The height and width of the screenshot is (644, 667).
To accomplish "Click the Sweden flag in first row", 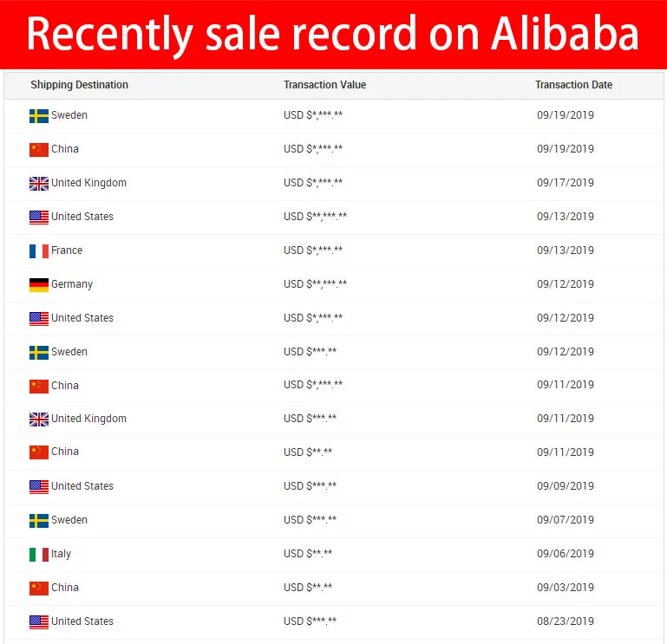I will (39, 115).
